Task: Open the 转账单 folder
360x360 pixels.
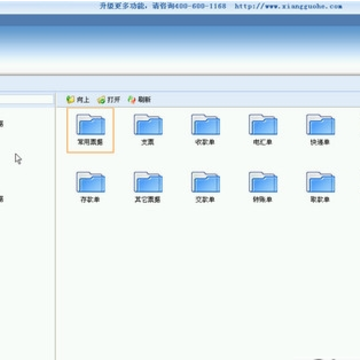Action: (x=263, y=187)
